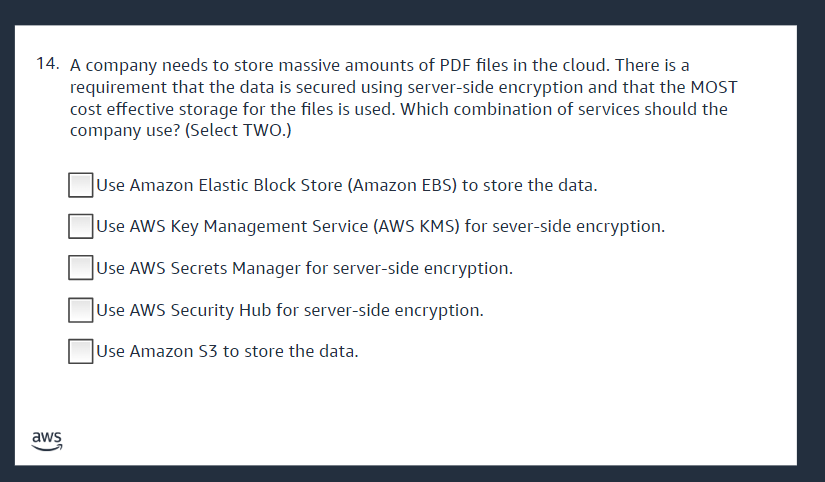Check the Amazon Elastic Block Store checkbox
The image size is (825, 482).
click(x=81, y=185)
